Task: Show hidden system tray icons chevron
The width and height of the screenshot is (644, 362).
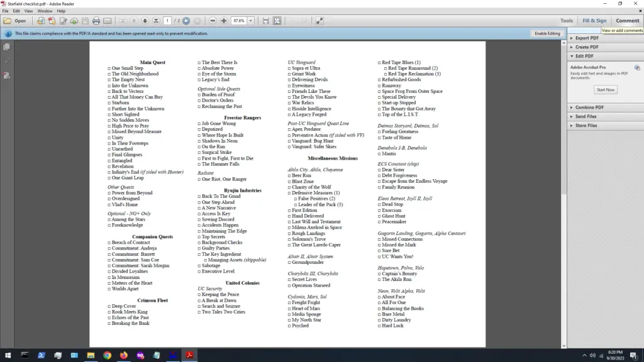Action: point(584,356)
